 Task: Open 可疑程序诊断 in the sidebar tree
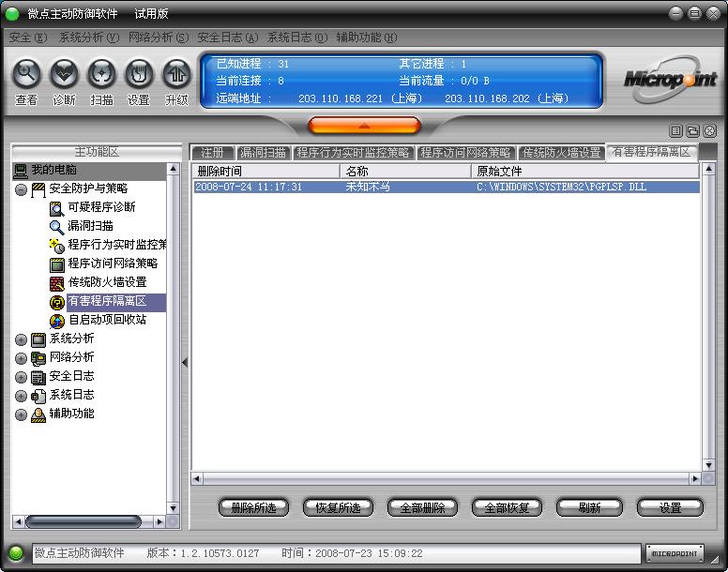click(x=101, y=207)
